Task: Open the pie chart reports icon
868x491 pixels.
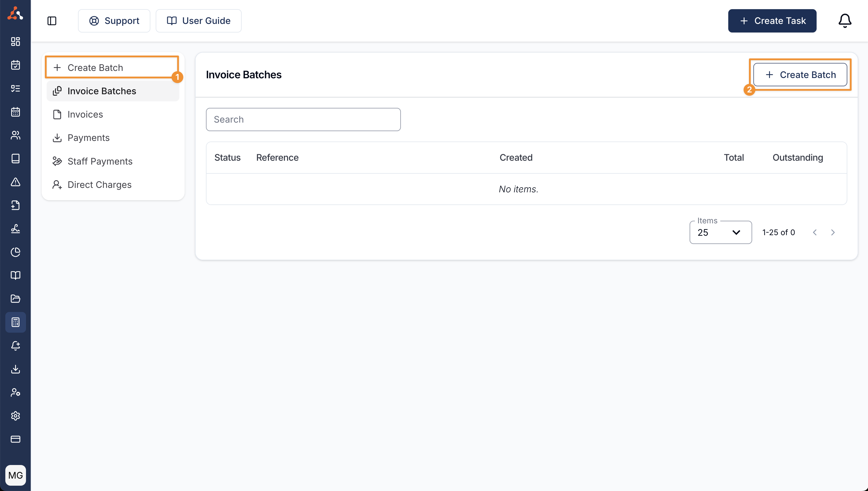Action: pyautogui.click(x=16, y=252)
